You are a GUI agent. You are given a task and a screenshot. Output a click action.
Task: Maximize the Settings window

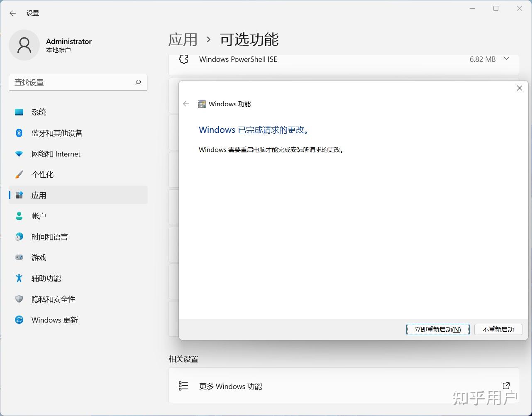(x=496, y=8)
